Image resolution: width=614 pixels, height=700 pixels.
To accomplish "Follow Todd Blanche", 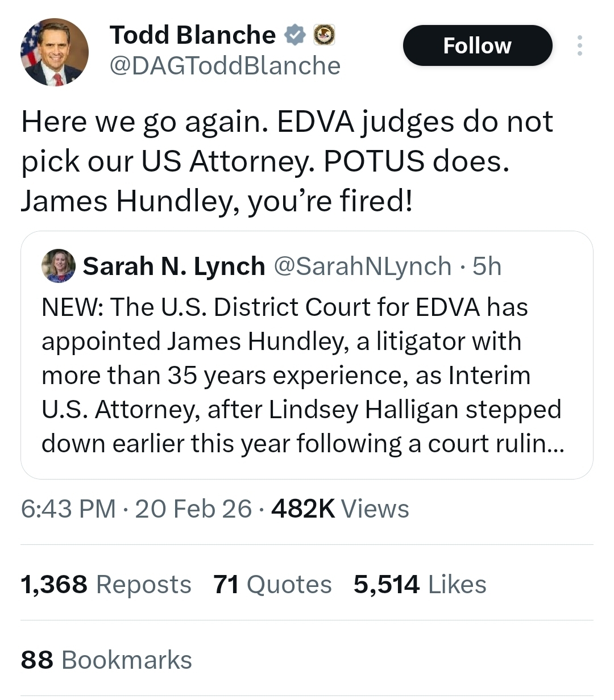I will [477, 45].
